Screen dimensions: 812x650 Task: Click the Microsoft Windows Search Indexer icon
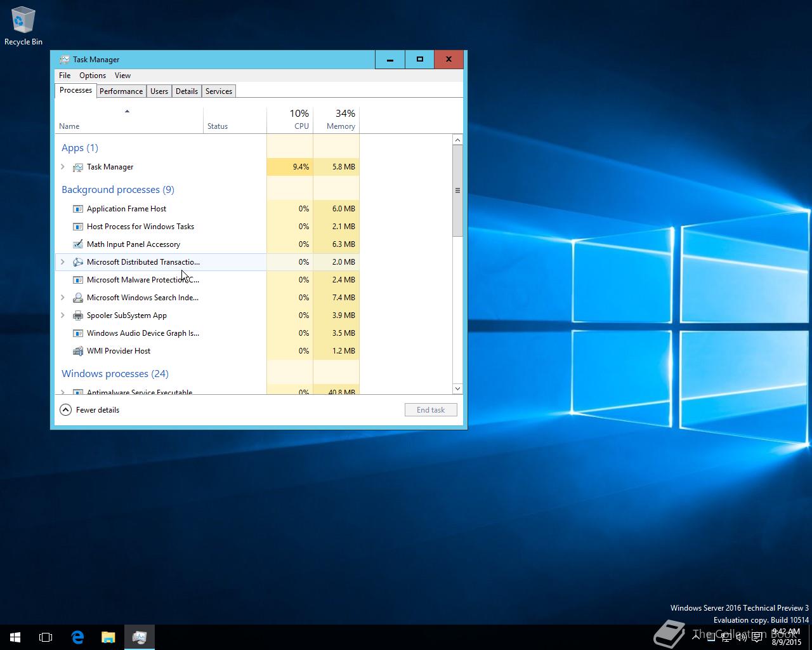pos(78,298)
